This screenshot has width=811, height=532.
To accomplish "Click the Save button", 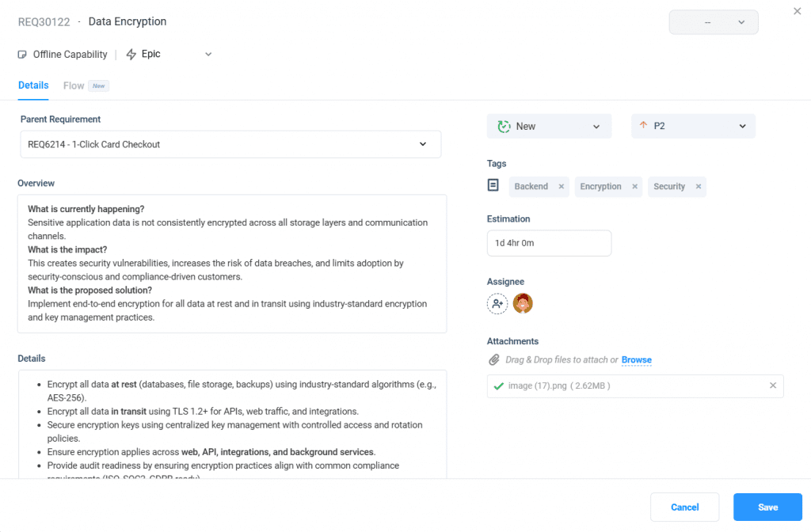I will point(767,507).
